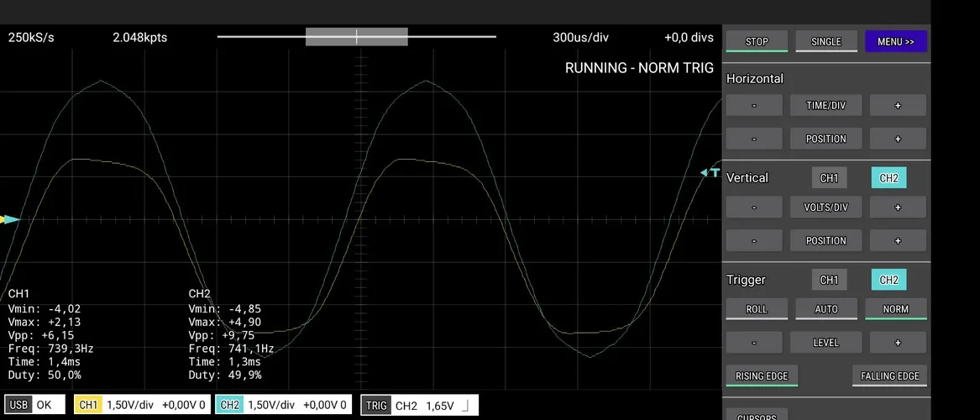Click the memory position slider at the top
This screenshot has width=980, height=420.
point(356,36)
